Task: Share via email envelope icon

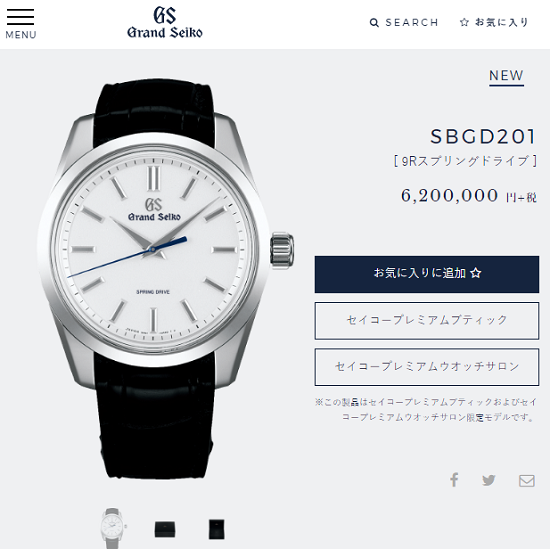Action: [x=527, y=481]
